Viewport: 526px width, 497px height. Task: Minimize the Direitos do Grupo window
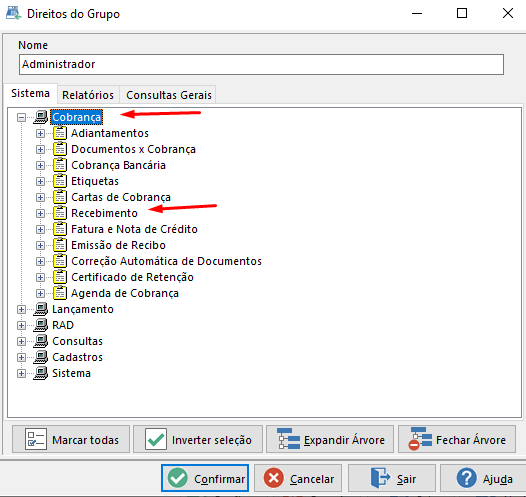pos(417,13)
